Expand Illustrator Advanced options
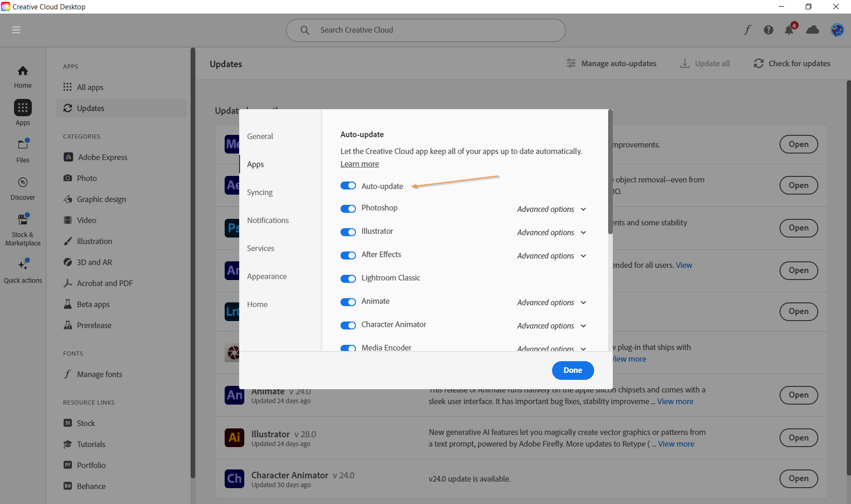This screenshot has width=851, height=504. tap(552, 232)
